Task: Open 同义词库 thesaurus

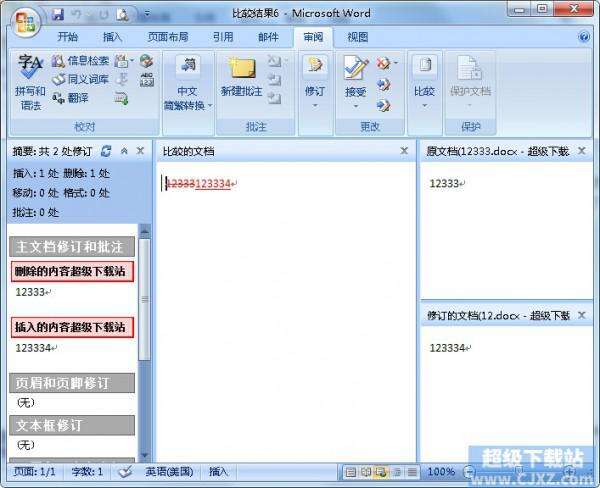Action: coord(80,79)
